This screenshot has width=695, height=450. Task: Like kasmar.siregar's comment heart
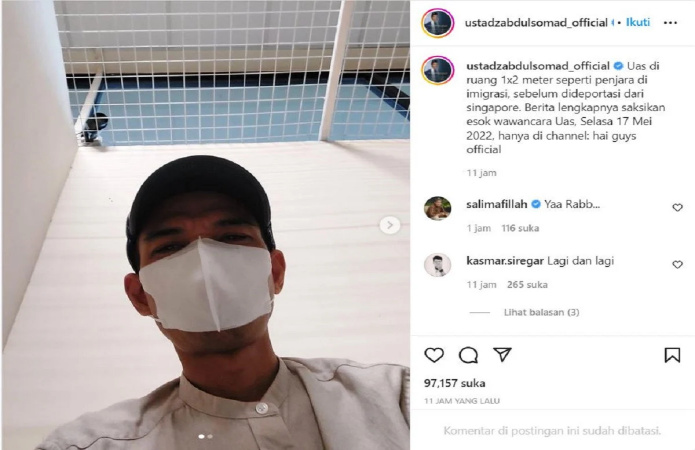pos(677,265)
